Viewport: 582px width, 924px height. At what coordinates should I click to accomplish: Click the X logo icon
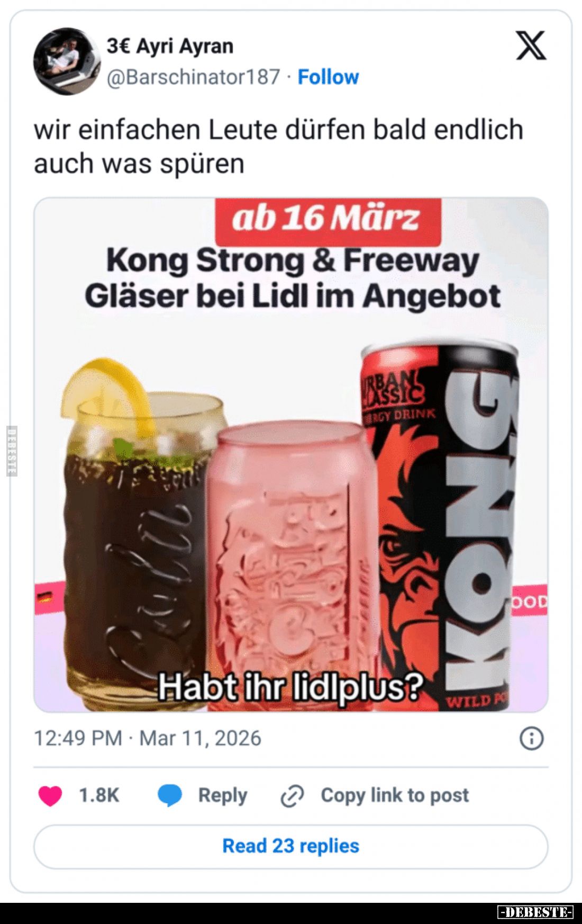[x=531, y=45]
